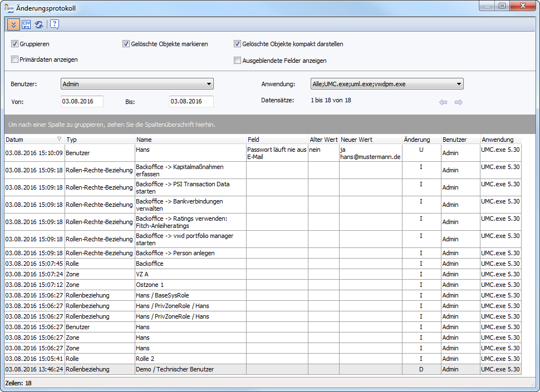This screenshot has height=392, width=540.
Task: Sort by the Änderung column header
Action: tap(421, 140)
